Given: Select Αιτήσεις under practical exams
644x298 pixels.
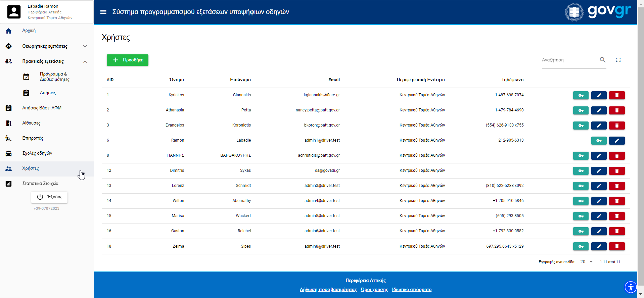Looking at the screenshot, I should point(48,93).
